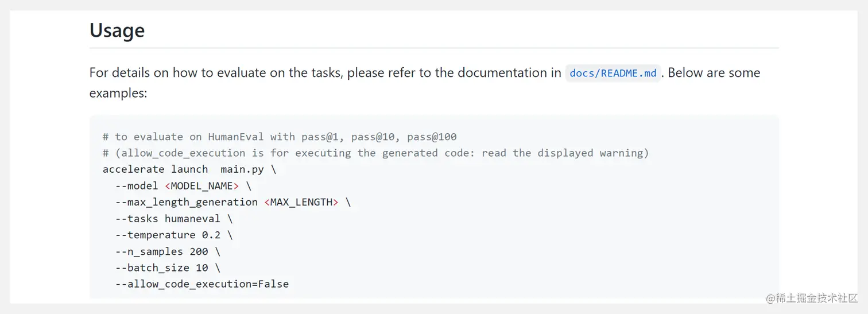Image resolution: width=868 pixels, height=314 pixels.
Task: Click the allow_code_execution warning comment line
Action: tap(375, 153)
